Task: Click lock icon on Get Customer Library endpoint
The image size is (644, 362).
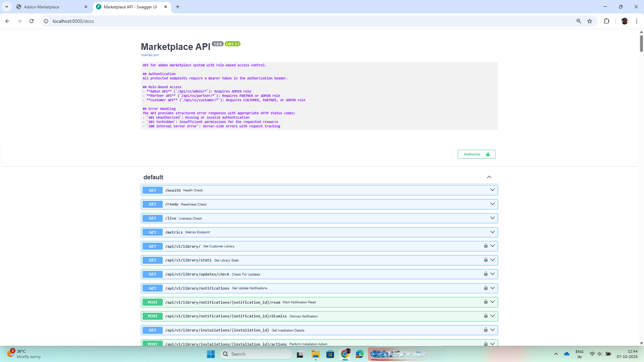Action: click(x=486, y=246)
